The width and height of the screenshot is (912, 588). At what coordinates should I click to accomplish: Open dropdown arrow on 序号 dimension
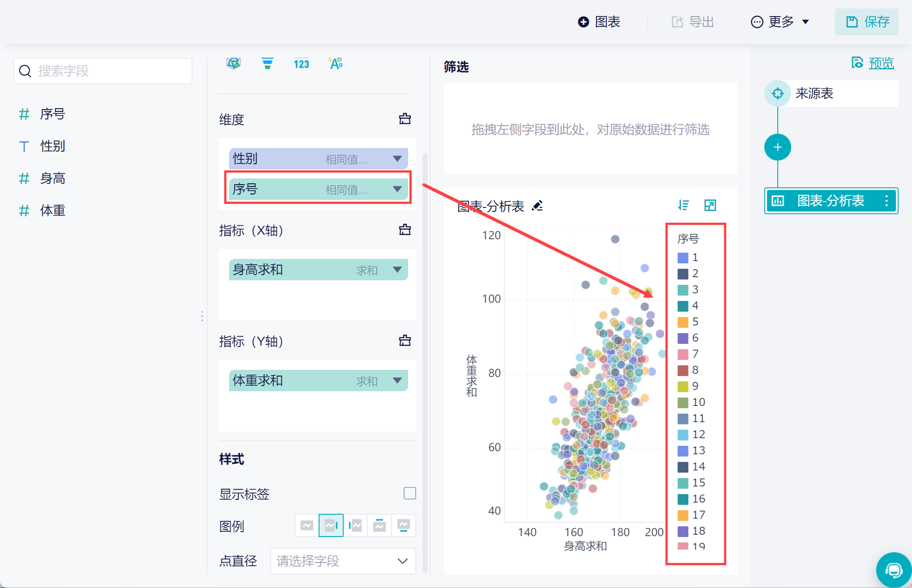[397, 189]
